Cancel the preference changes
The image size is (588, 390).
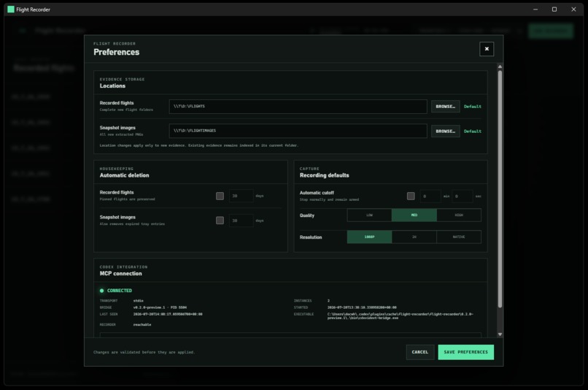coord(419,352)
